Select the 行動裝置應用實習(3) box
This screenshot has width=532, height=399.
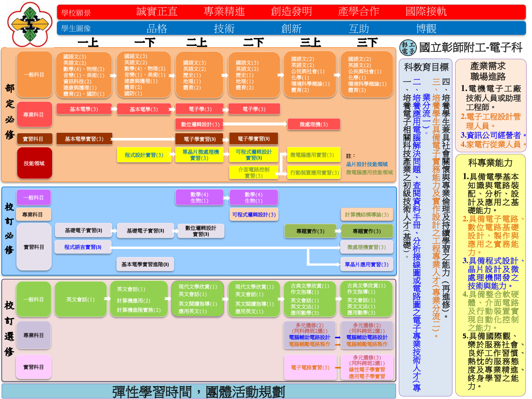click(314, 173)
